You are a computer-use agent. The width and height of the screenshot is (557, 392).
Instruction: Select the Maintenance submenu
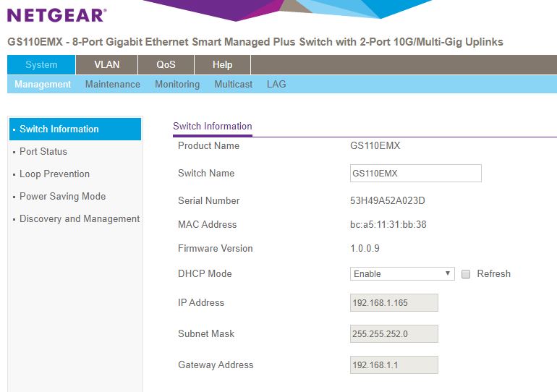(x=113, y=84)
